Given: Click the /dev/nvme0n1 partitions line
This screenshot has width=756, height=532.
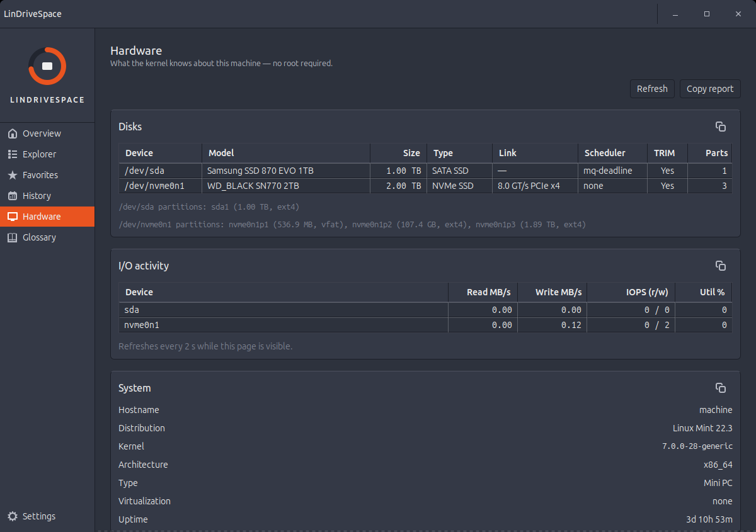Looking at the screenshot, I should coord(352,224).
